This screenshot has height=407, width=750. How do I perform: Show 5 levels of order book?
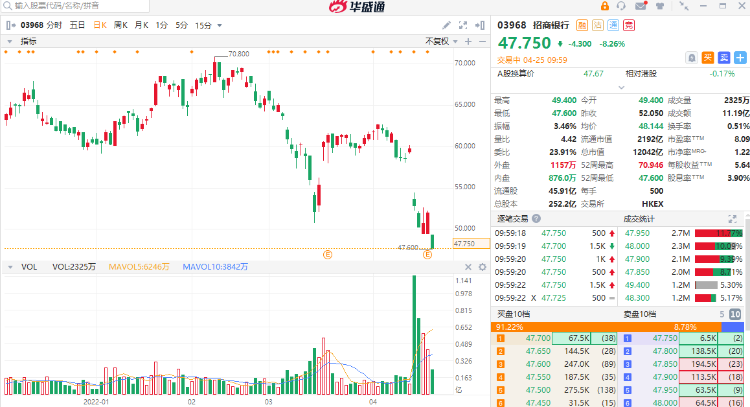pos(722,315)
